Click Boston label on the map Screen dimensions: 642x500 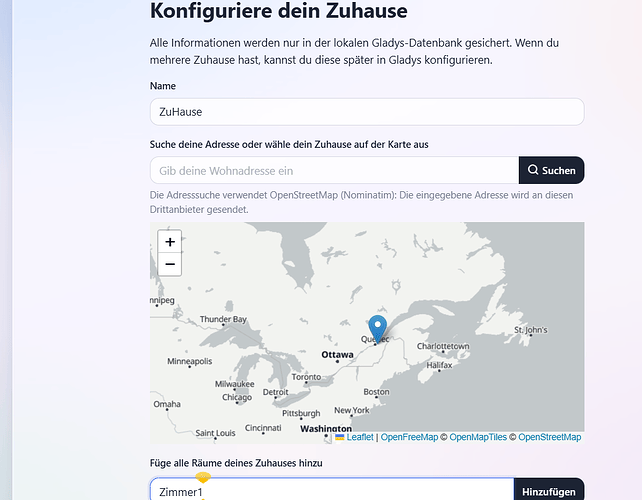tap(376, 392)
